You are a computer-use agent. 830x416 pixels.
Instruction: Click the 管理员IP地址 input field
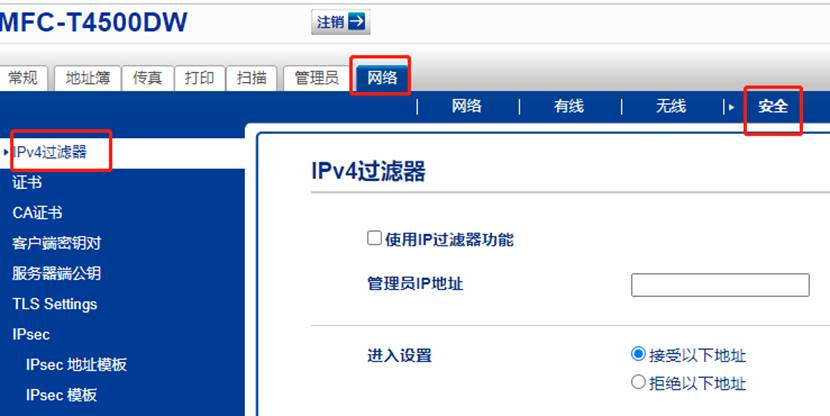click(719, 285)
